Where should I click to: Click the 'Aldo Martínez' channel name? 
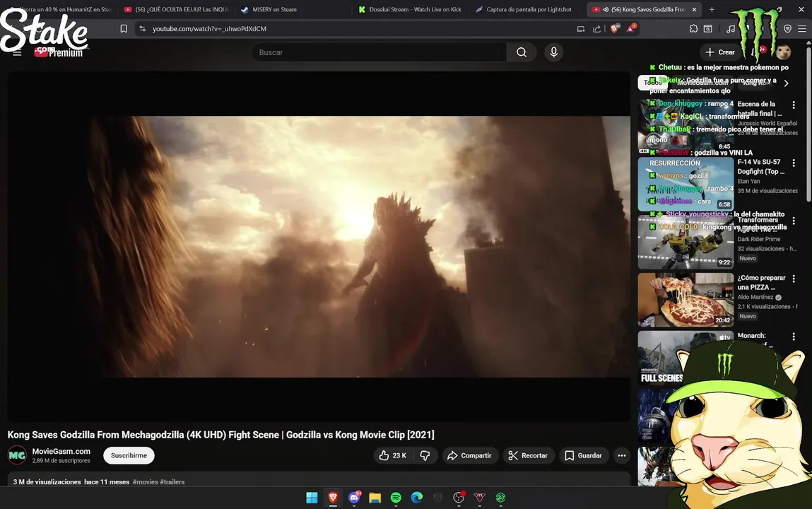(x=755, y=297)
